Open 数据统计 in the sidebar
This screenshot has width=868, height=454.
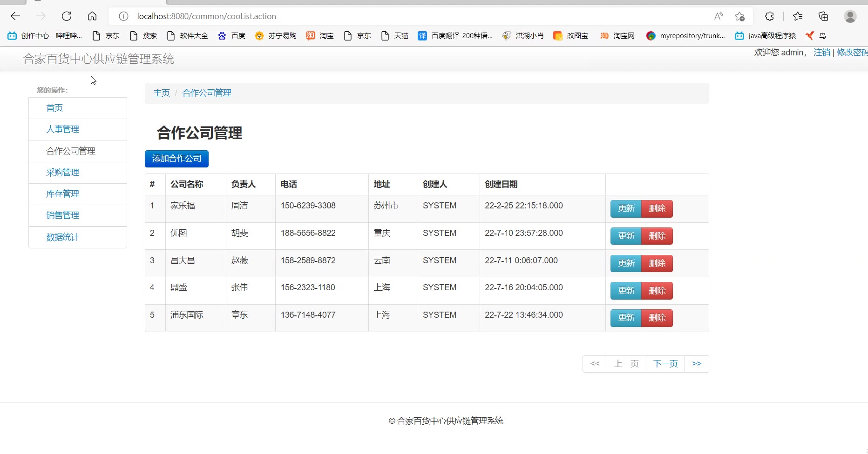[x=62, y=237]
